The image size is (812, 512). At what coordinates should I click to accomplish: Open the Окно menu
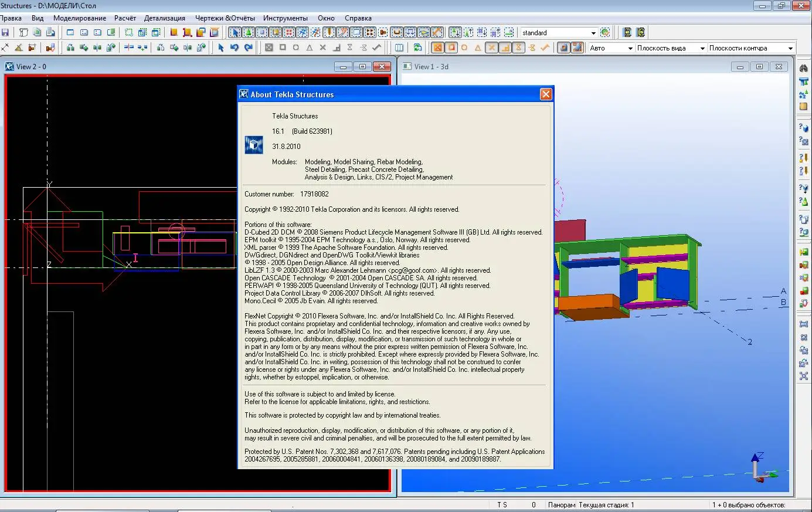[x=327, y=18]
